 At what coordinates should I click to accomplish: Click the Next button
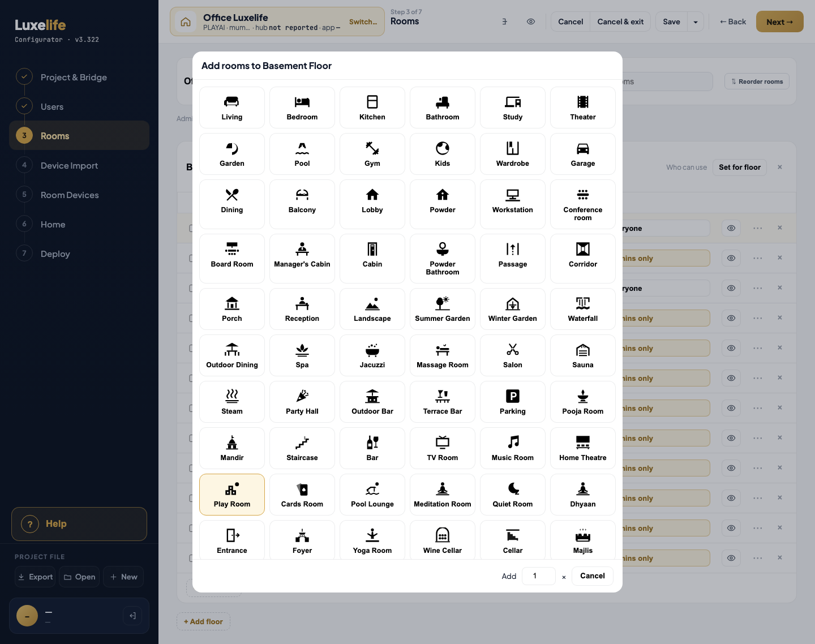click(780, 22)
